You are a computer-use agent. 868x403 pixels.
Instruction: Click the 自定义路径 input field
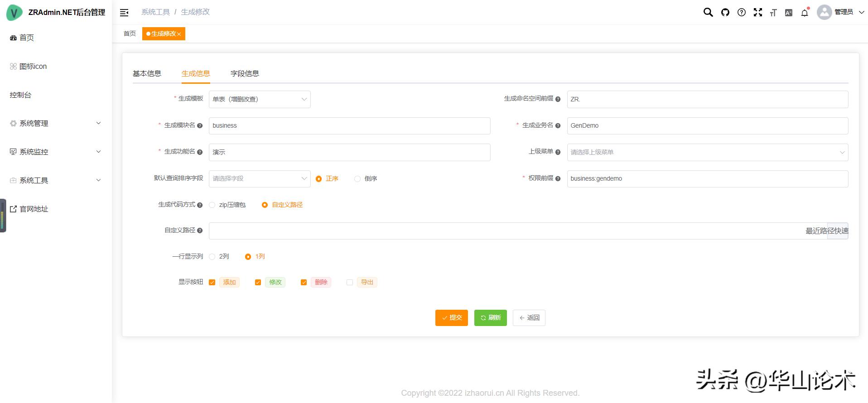coord(518,231)
